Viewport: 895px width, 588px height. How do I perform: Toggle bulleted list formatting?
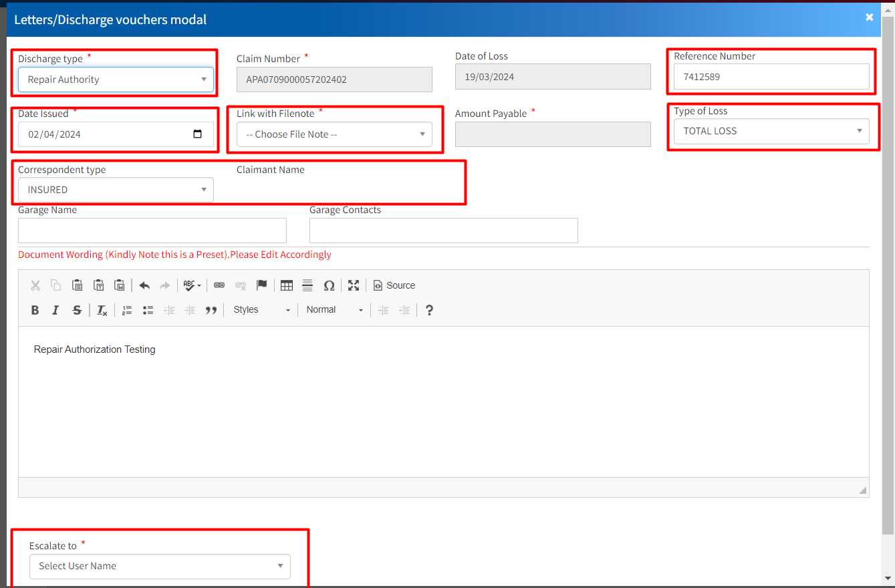(x=148, y=310)
